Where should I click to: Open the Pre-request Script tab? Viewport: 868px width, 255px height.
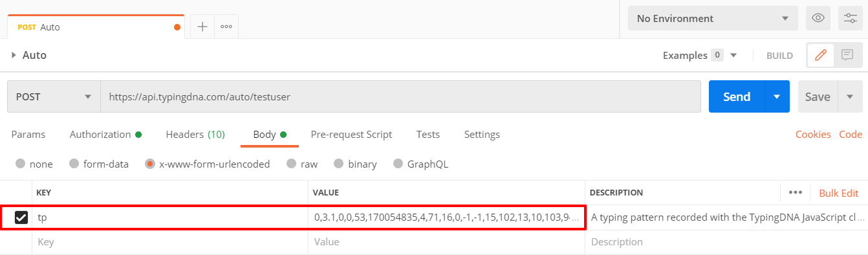[351, 135]
